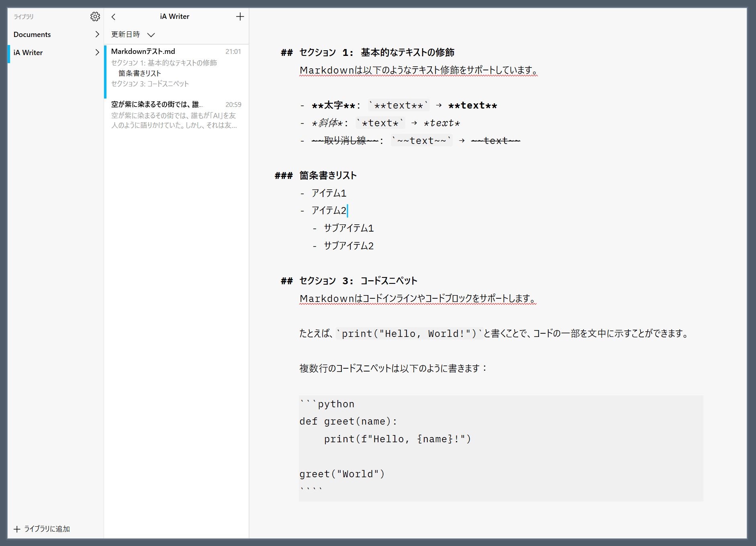Expand the Documents folder chevron
Viewport: 756px width, 546px height.
click(x=97, y=35)
